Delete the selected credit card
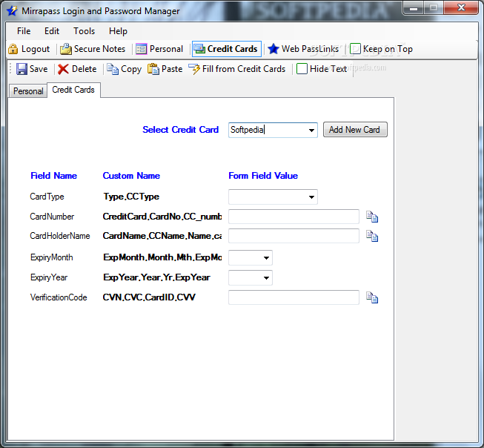Screen dimensions: 484x448 pyautogui.click(x=77, y=69)
